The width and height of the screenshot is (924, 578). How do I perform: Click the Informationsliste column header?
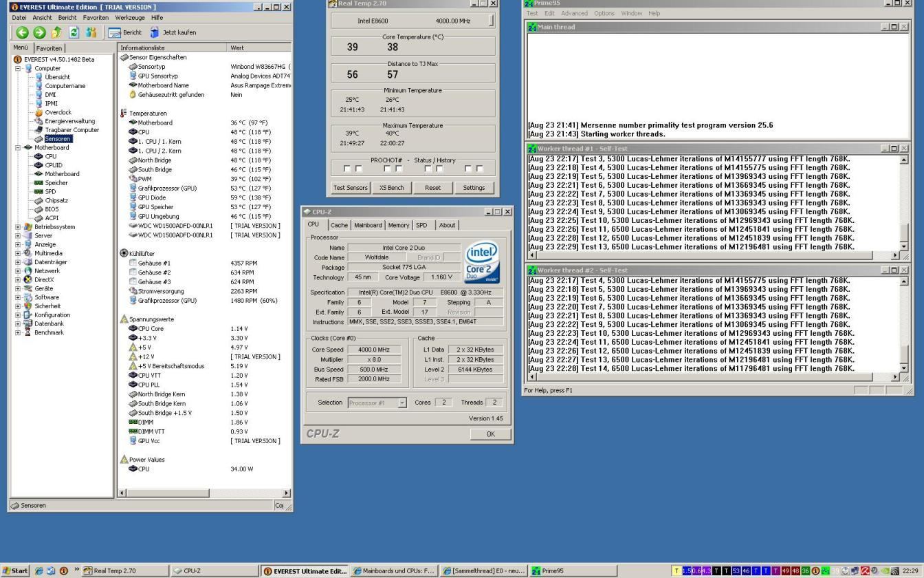(173, 48)
